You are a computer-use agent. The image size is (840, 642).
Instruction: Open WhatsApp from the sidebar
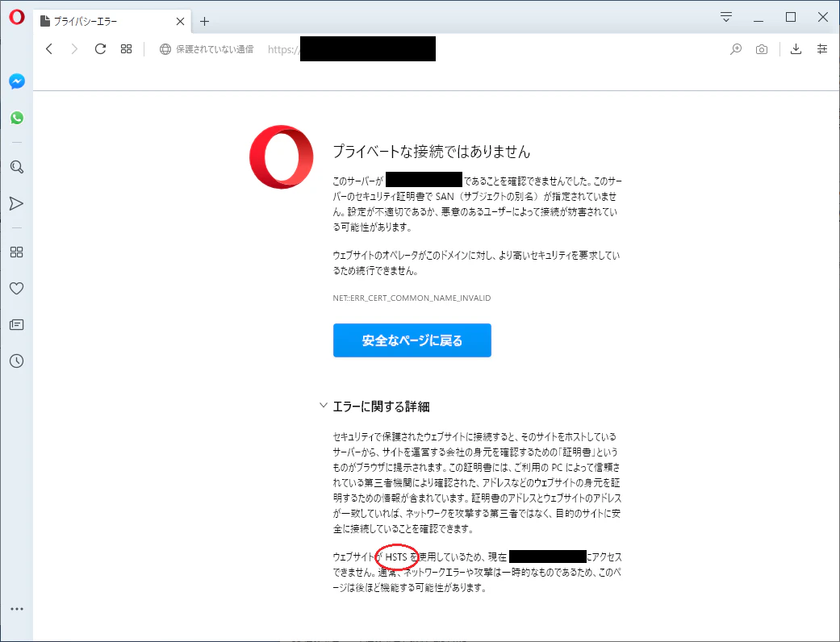16,118
